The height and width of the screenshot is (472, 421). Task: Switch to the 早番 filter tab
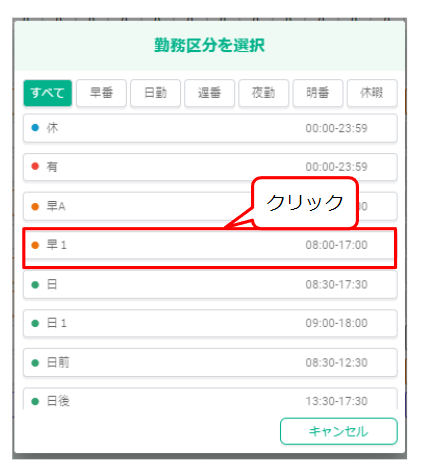(101, 93)
